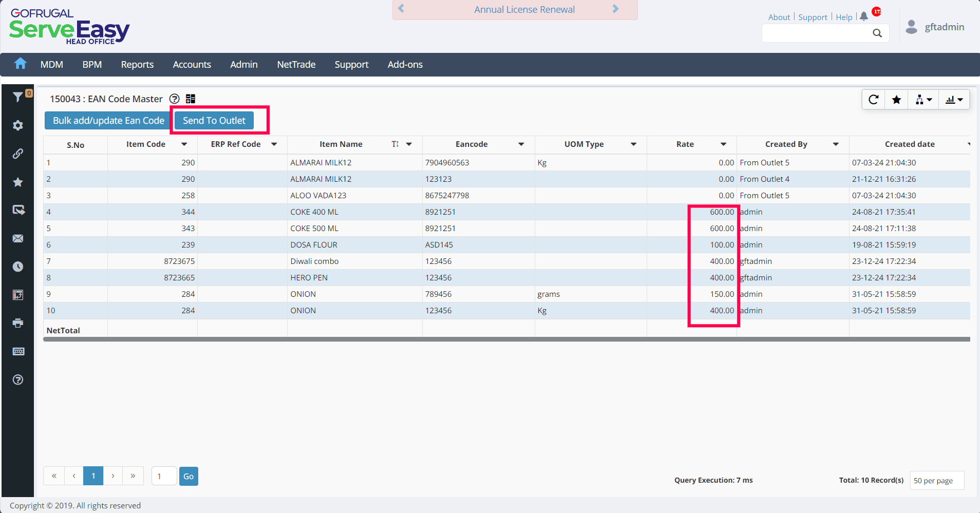
Task: Open the filter panel funnel icon
Action: (x=18, y=97)
